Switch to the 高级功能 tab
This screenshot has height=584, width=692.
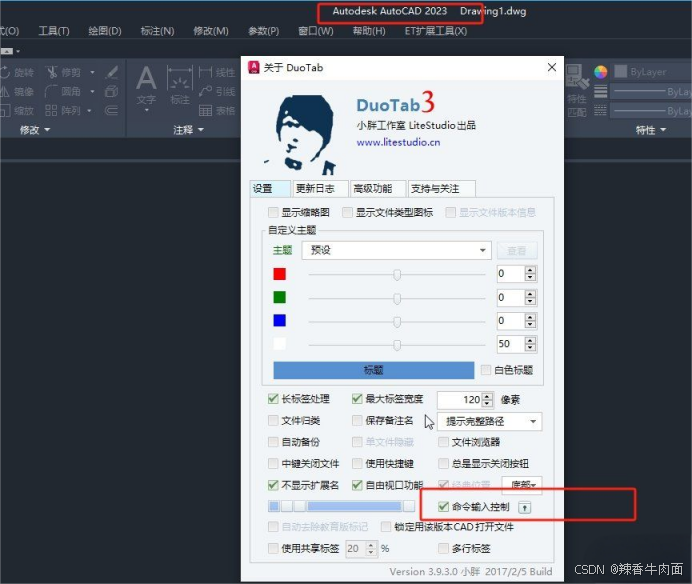point(378,188)
